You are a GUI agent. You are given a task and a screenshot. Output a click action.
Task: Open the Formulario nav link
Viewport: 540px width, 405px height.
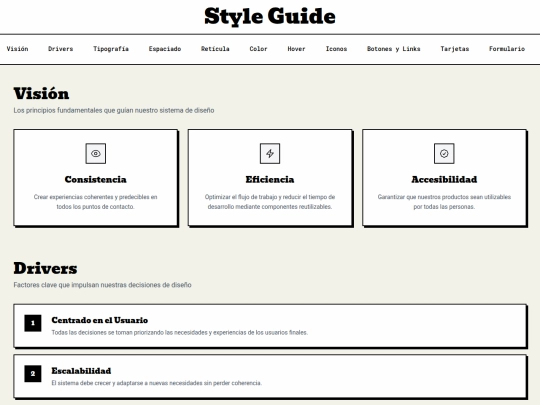tap(507, 49)
